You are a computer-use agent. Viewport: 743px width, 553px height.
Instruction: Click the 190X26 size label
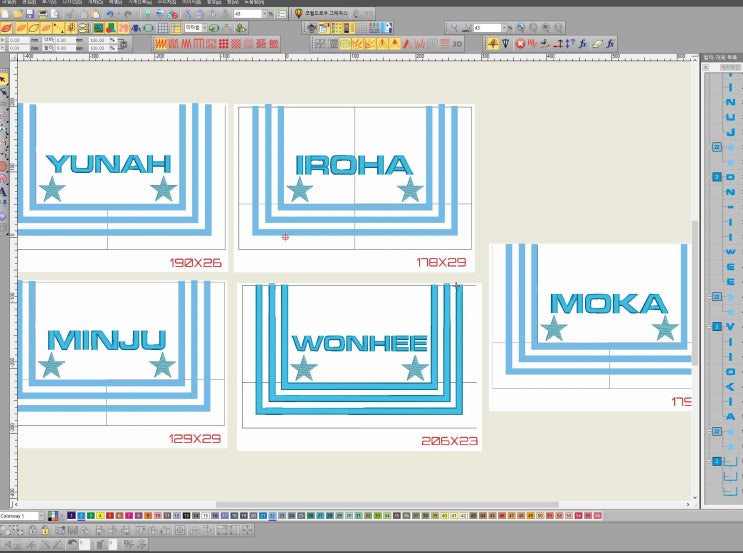tap(196, 263)
